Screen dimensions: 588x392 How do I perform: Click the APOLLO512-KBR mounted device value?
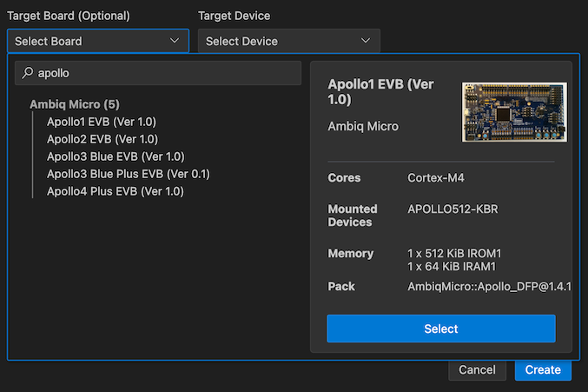453,209
